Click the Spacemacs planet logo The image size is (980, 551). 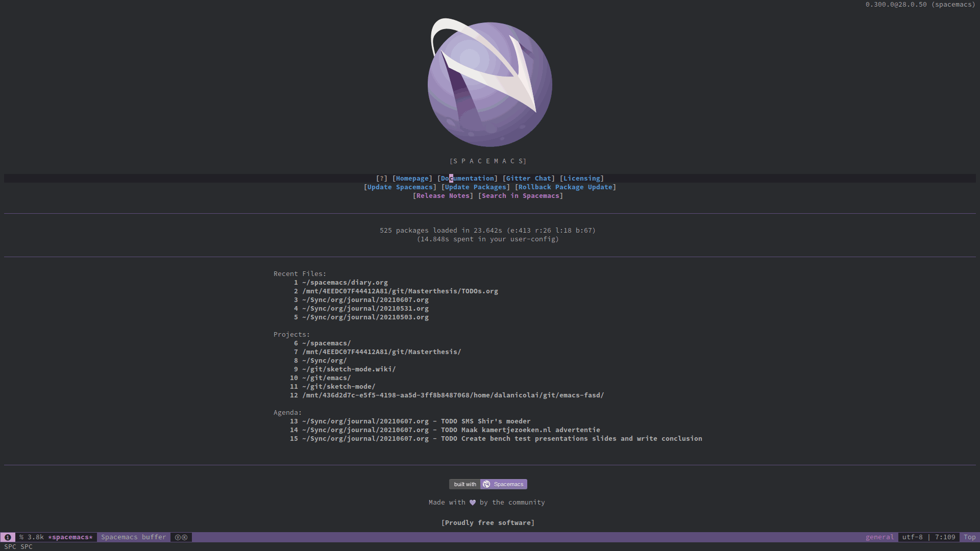(x=490, y=83)
